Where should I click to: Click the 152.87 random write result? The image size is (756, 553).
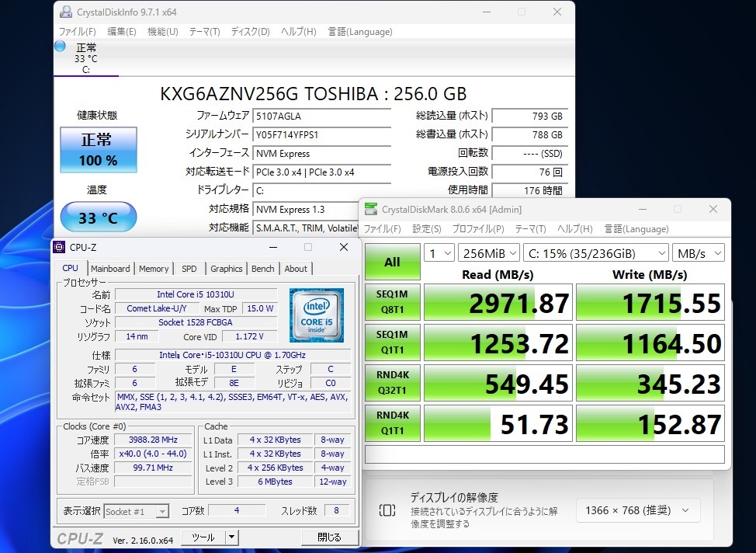pyautogui.click(x=650, y=423)
